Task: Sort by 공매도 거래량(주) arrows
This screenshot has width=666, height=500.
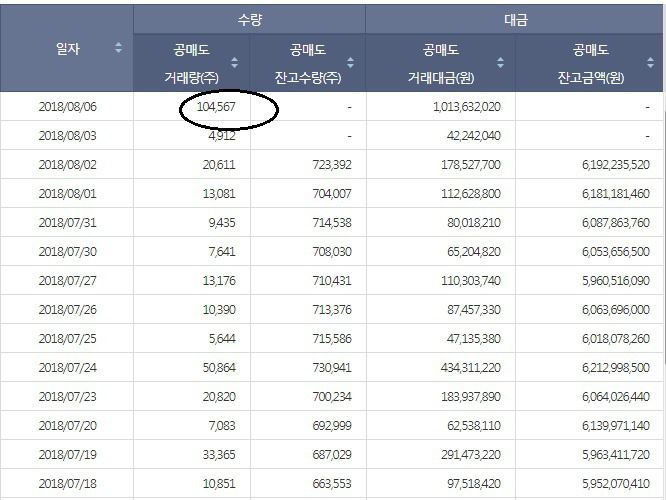Action: pyautogui.click(x=234, y=63)
